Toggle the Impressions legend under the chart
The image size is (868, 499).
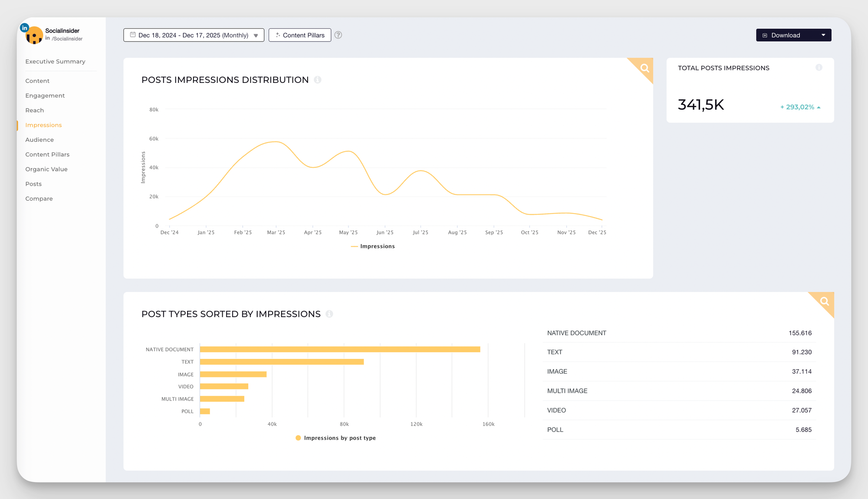[372, 246]
